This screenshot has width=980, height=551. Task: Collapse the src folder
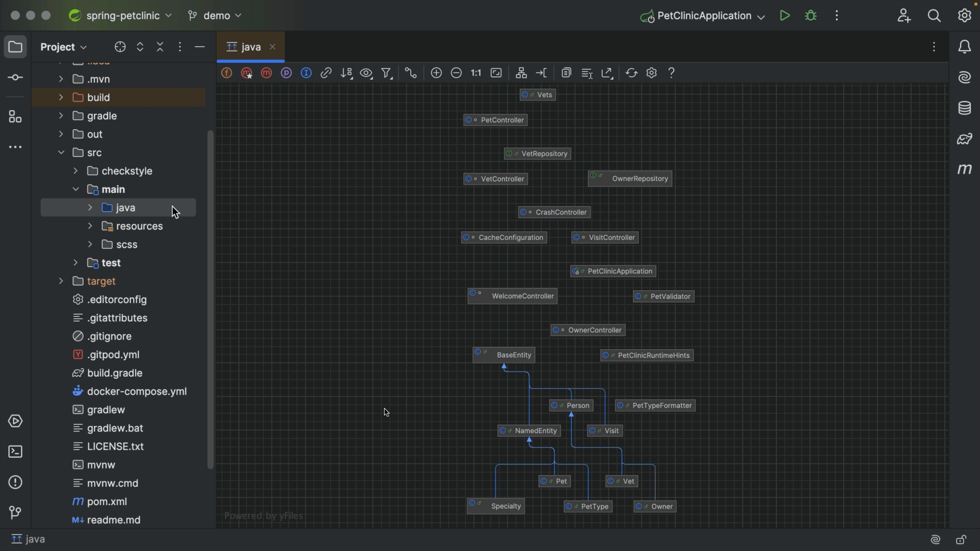[61, 153]
